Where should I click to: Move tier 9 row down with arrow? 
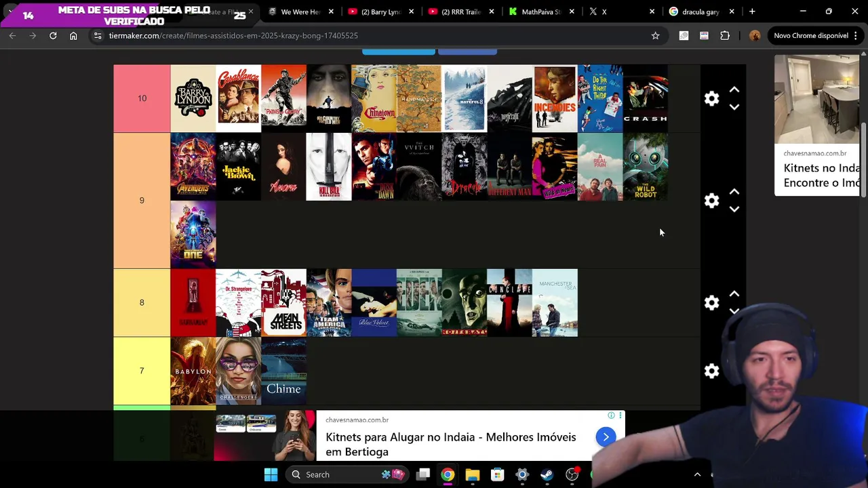(x=734, y=209)
